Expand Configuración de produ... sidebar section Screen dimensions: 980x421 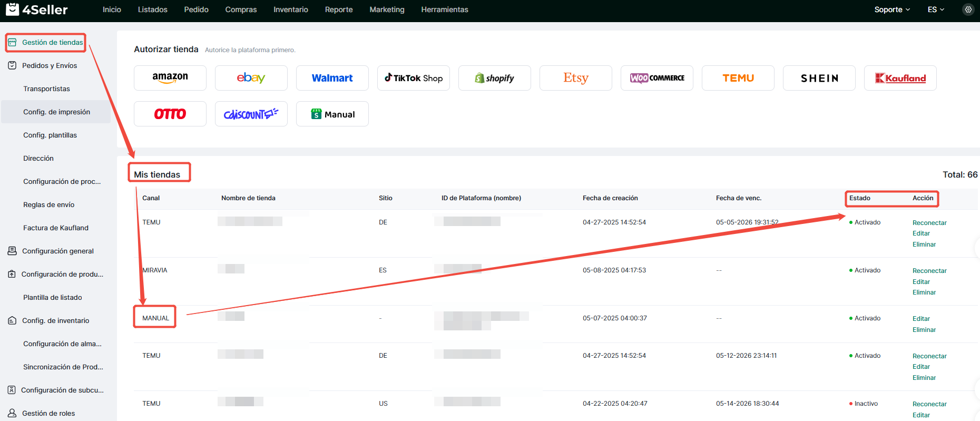click(x=62, y=274)
